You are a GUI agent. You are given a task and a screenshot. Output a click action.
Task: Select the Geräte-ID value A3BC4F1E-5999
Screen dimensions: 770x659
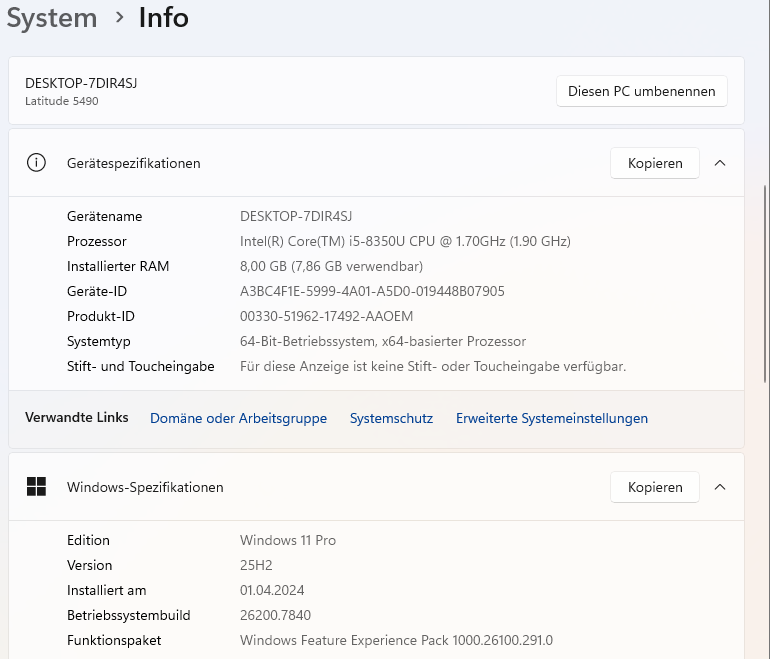(372, 291)
